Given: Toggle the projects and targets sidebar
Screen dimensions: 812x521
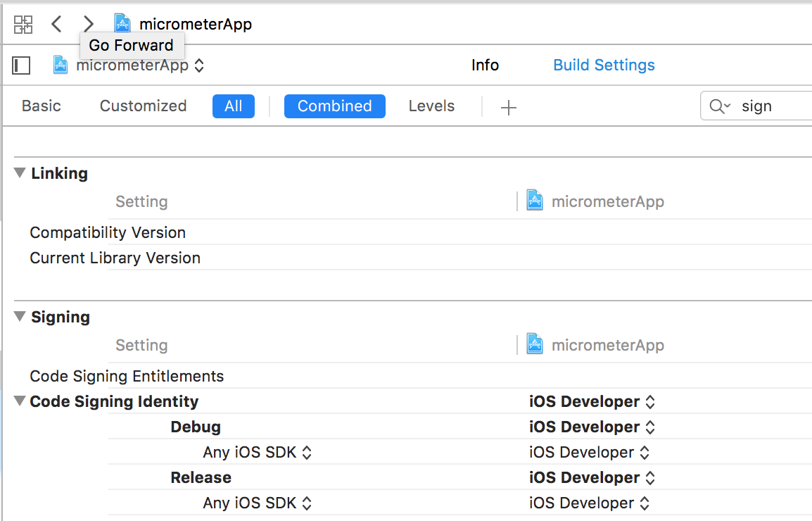Looking at the screenshot, I should [x=22, y=65].
